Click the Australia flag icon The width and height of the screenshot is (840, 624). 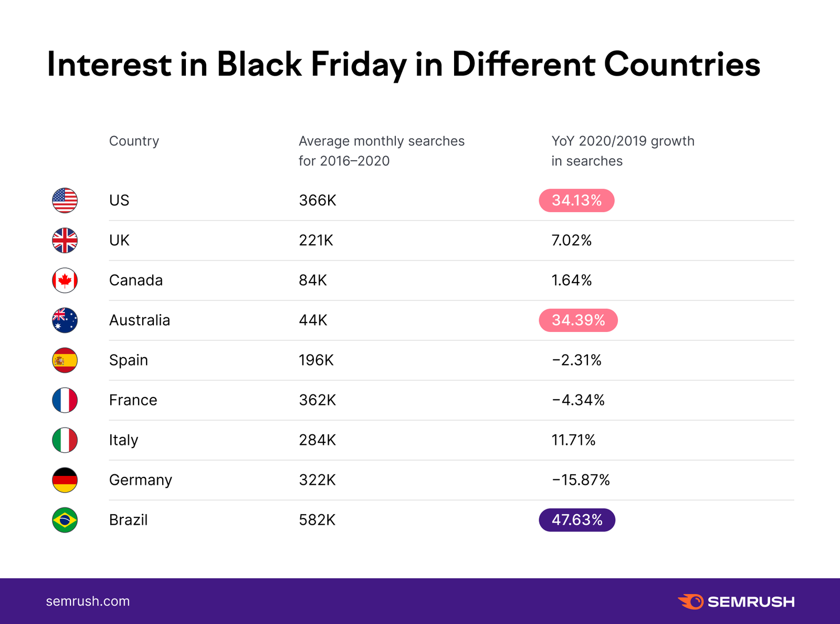[x=65, y=320]
